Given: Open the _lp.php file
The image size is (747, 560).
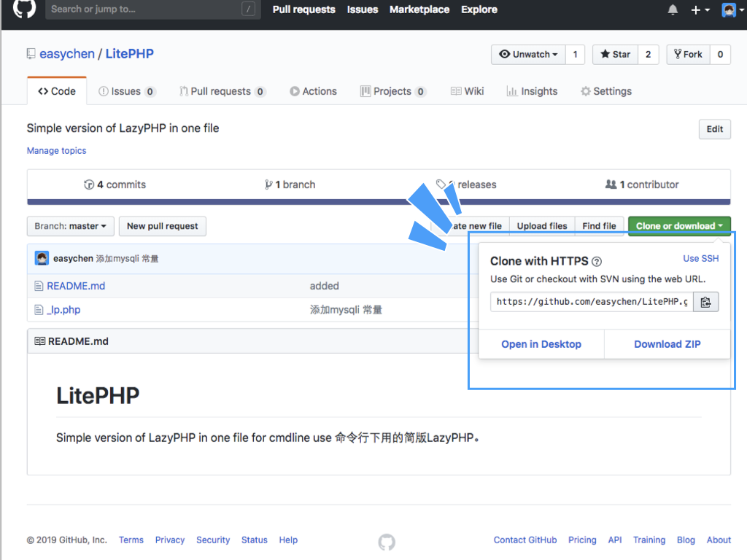Looking at the screenshot, I should (63, 309).
